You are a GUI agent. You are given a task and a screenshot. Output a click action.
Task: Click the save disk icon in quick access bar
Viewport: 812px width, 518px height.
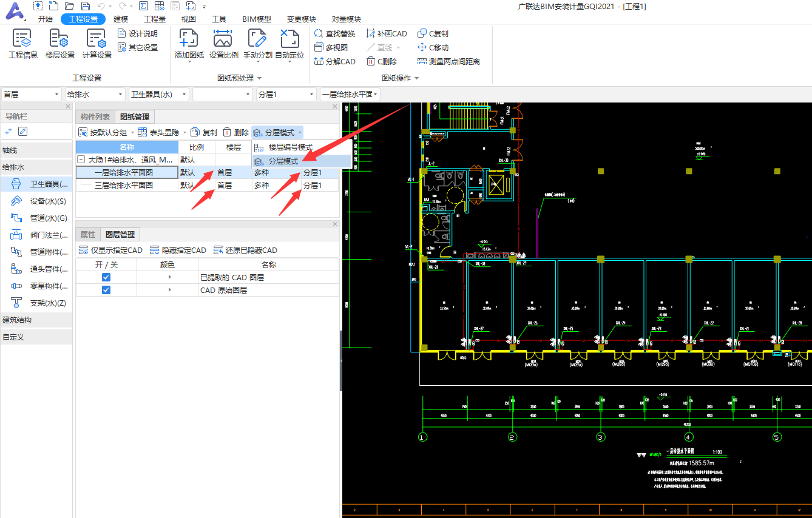(85, 6)
